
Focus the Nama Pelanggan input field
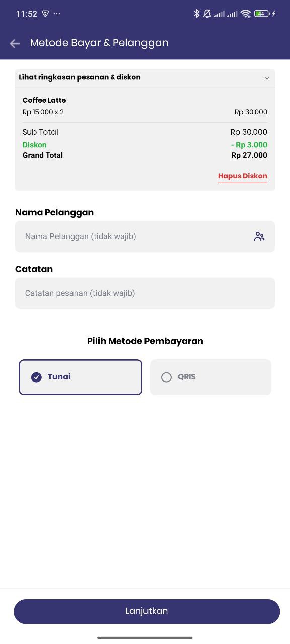tap(145, 236)
